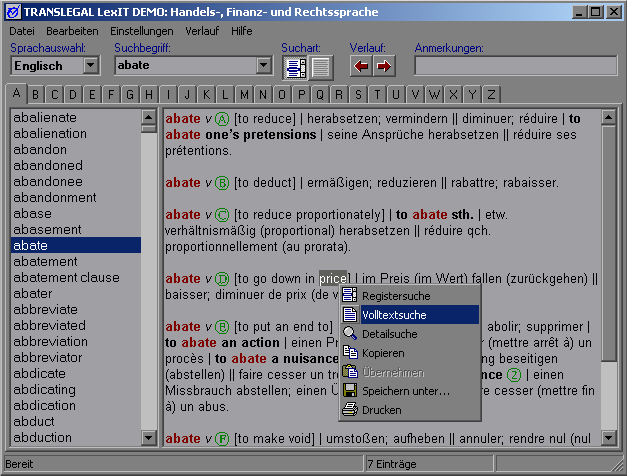Select abdication in word list
627x476 pixels.
click(x=76, y=406)
